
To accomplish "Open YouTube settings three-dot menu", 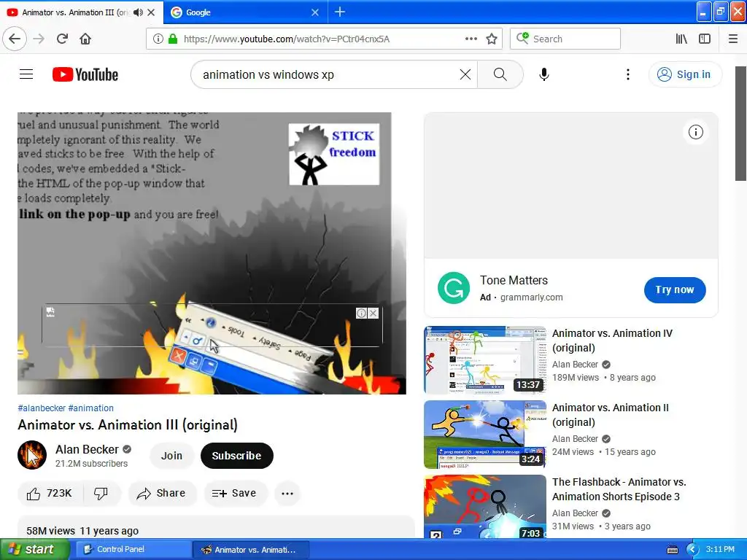I will click(628, 74).
